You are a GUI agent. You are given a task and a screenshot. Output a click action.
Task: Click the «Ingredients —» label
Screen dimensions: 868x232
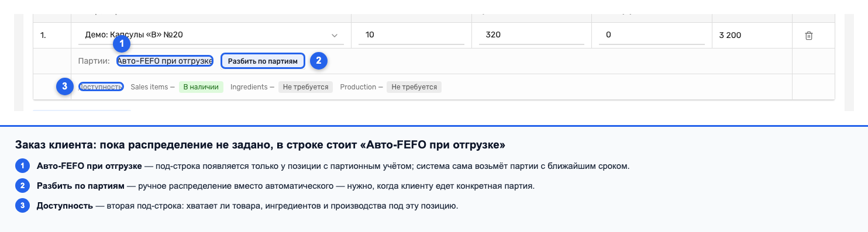pyautogui.click(x=253, y=87)
